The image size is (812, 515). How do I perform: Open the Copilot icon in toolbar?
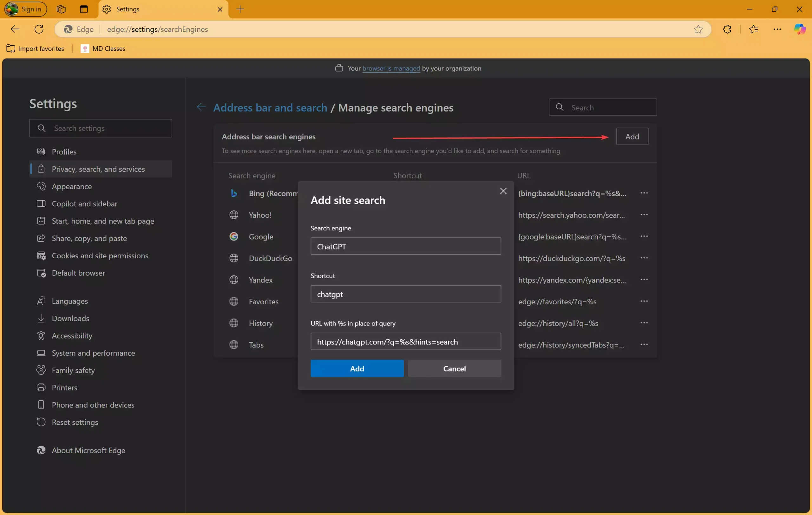click(800, 29)
